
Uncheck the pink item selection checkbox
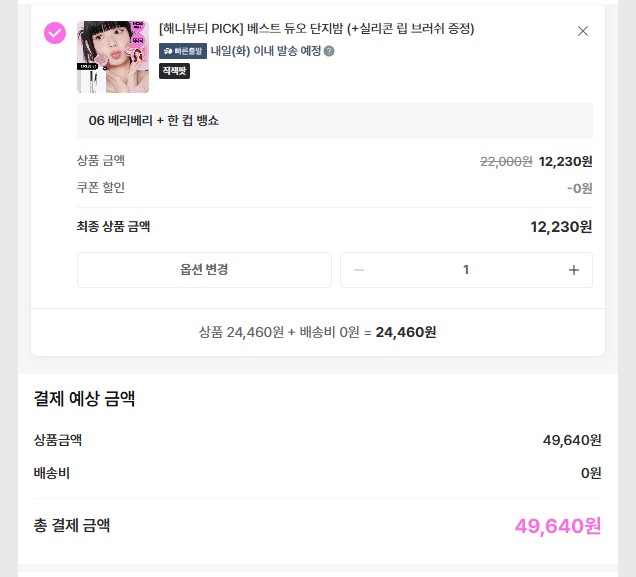[55, 33]
